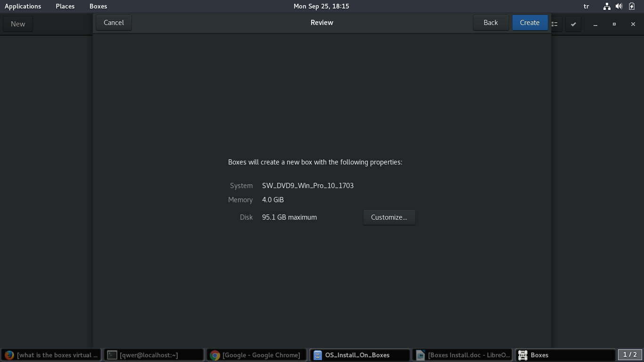The height and width of the screenshot is (362, 644).
Task: Open Customize... resource settings
Action: pos(389,217)
